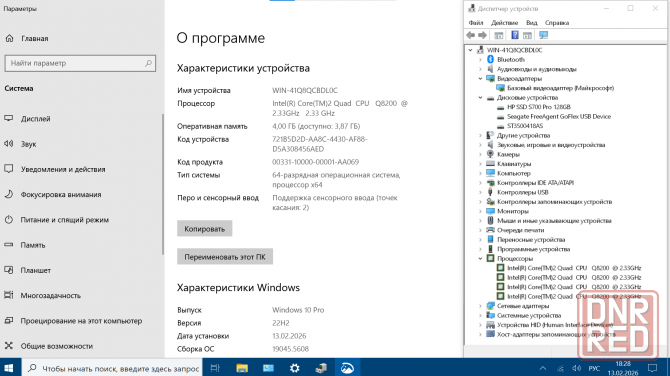This screenshot has height=376, width=670.
Task: Open Звук settings in sidebar
Action: click(28, 144)
